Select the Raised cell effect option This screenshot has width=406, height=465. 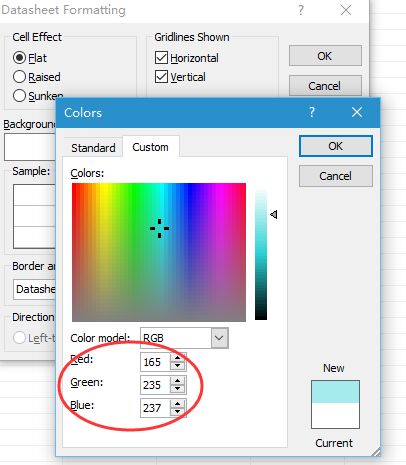point(19,77)
